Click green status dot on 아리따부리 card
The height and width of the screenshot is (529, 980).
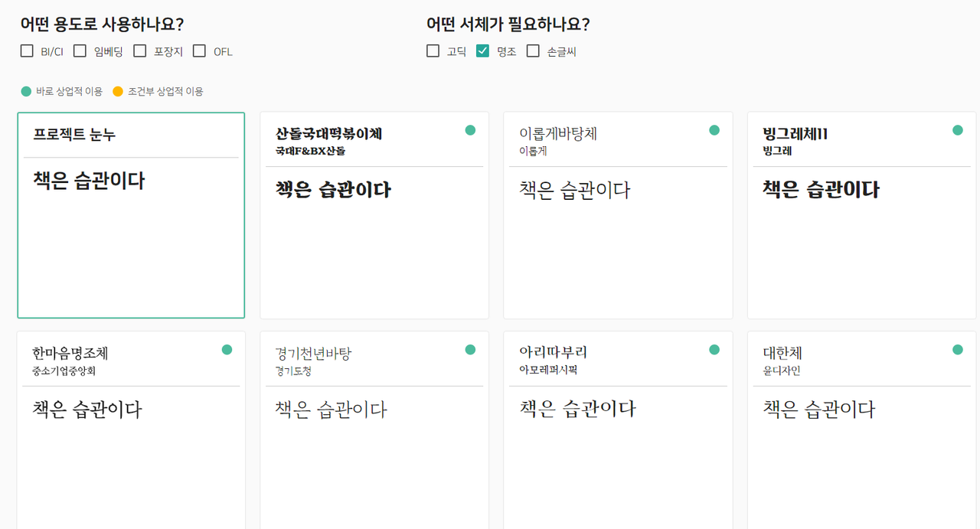coord(714,350)
